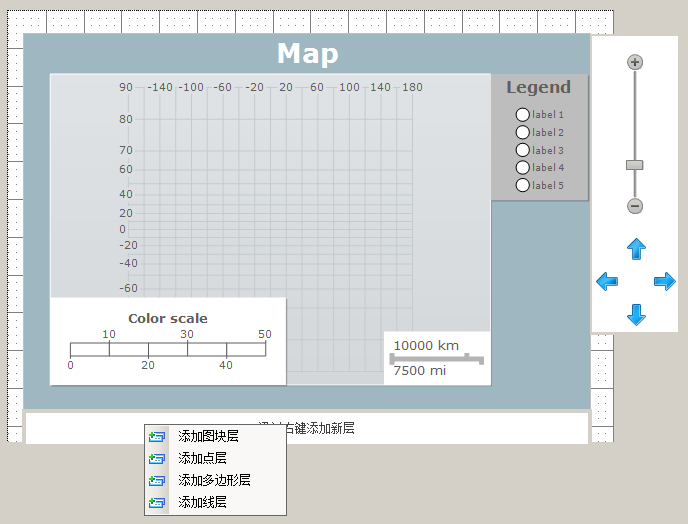The height and width of the screenshot is (524, 688).
Task: Pan map down with the down arrow
Action: (636, 315)
